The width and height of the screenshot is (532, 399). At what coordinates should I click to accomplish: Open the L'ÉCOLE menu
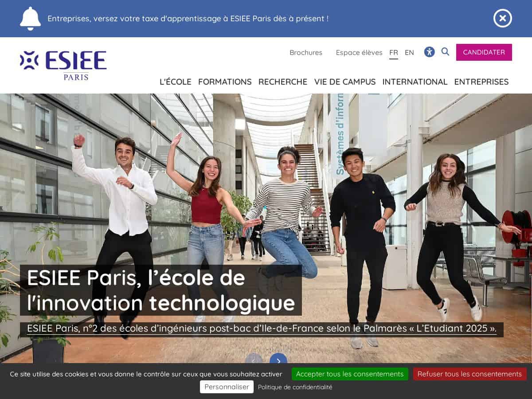tap(176, 82)
